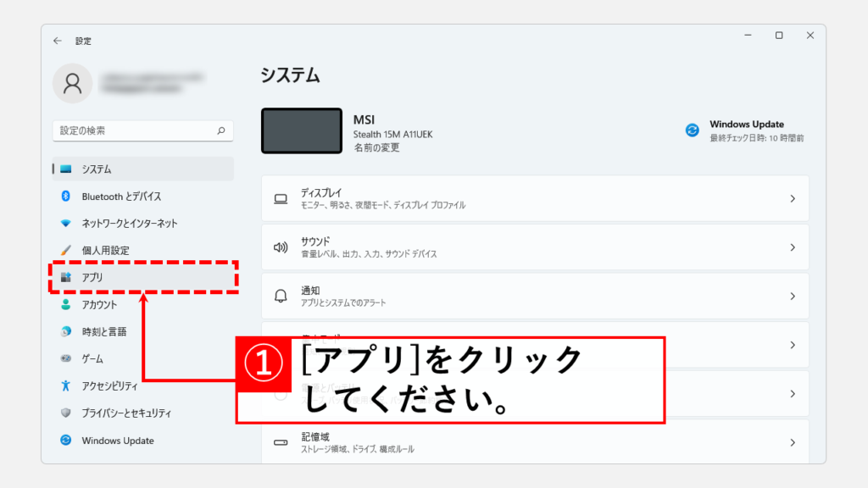Image resolution: width=868 pixels, height=488 pixels.
Task: Click the personalization paintbrush icon
Action: point(66,250)
